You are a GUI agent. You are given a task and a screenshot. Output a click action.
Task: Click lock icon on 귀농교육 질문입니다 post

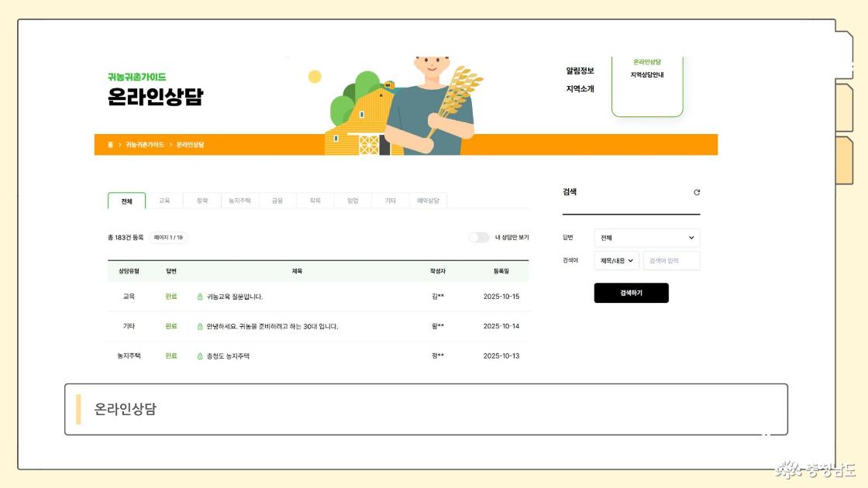click(x=200, y=297)
